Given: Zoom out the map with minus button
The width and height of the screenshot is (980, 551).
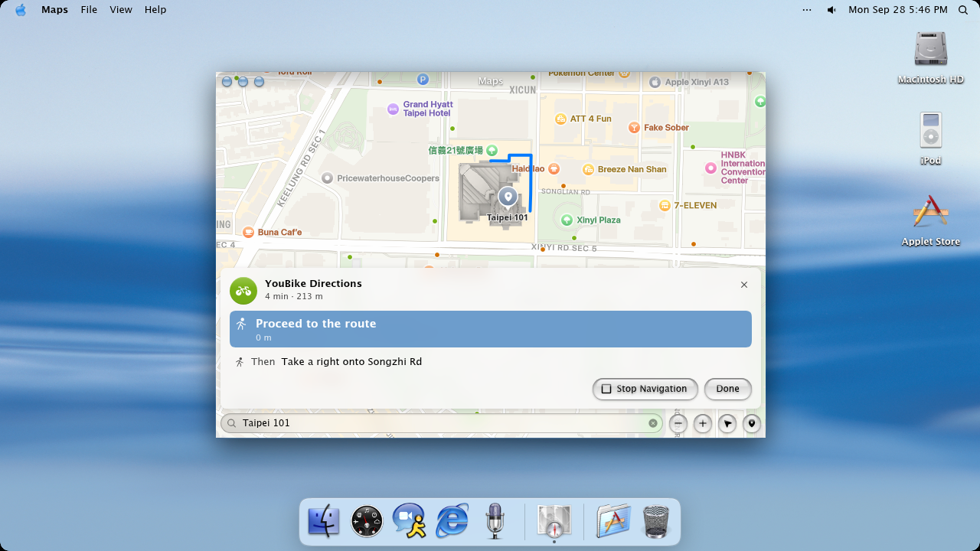Looking at the screenshot, I should click(x=678, y=423).
